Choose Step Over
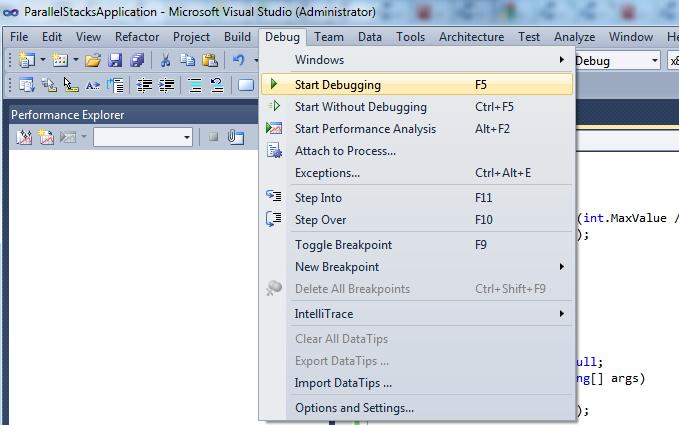This screenshot has width=679, height=425. [x=417, y=220]
